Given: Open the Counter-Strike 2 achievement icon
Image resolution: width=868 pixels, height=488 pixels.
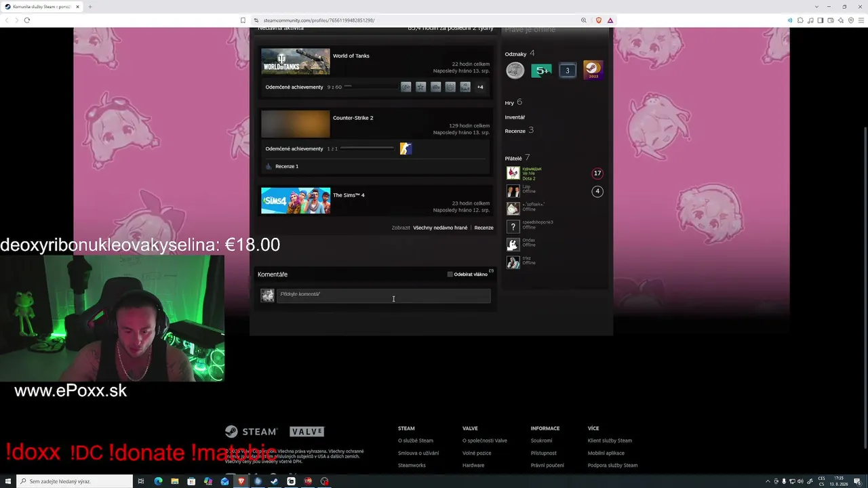Looking at the screenshot, I should pyautogui.click(x=406, y=148).
